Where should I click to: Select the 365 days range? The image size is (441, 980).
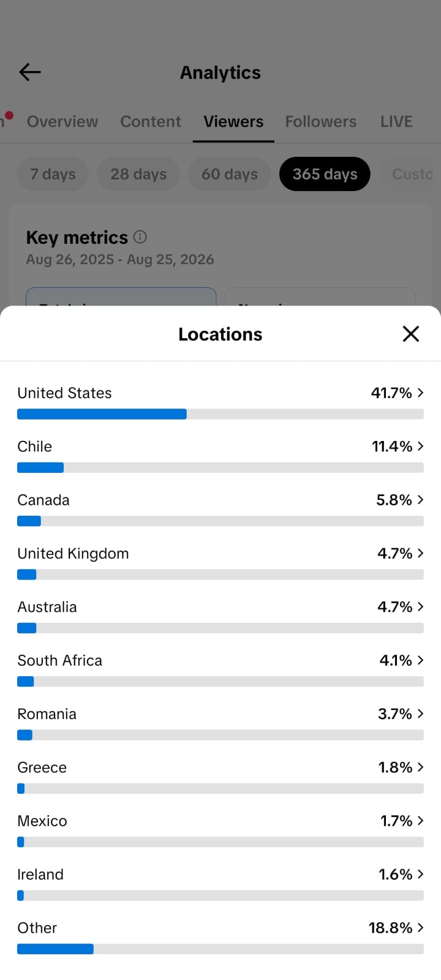point(325,174)
